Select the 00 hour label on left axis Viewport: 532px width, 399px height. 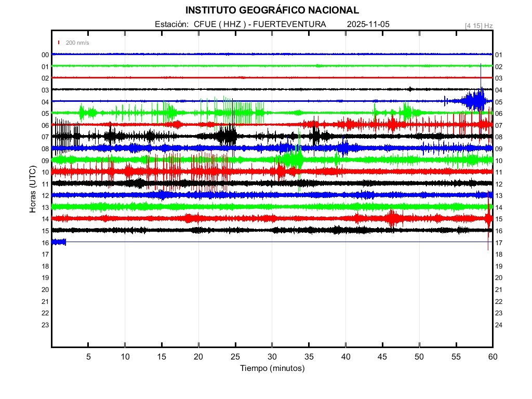coord(45,55)
